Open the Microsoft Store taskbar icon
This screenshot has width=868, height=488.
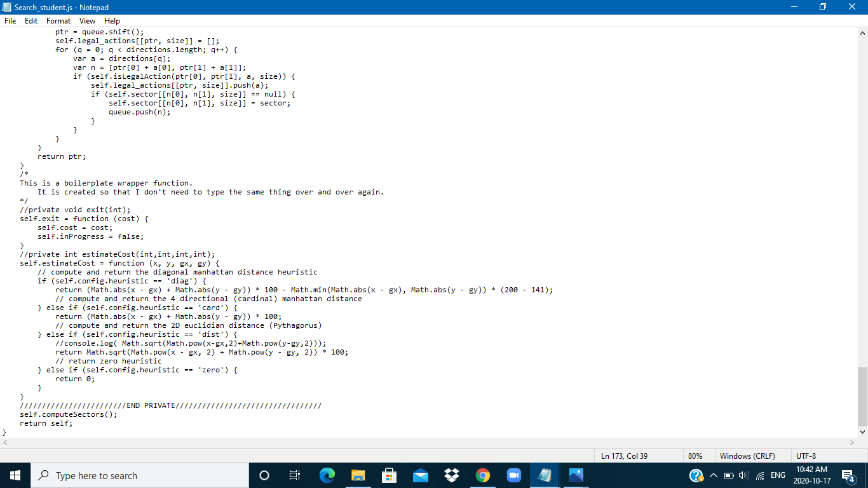pyautogui.click(x=389, y=475)
